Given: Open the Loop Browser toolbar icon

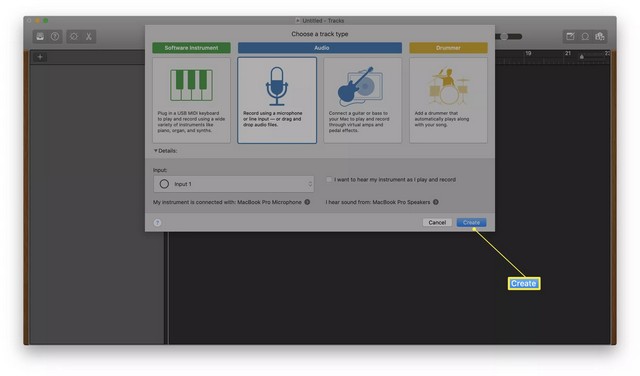Looking at the screenshot, I should [x=585, y=36].
